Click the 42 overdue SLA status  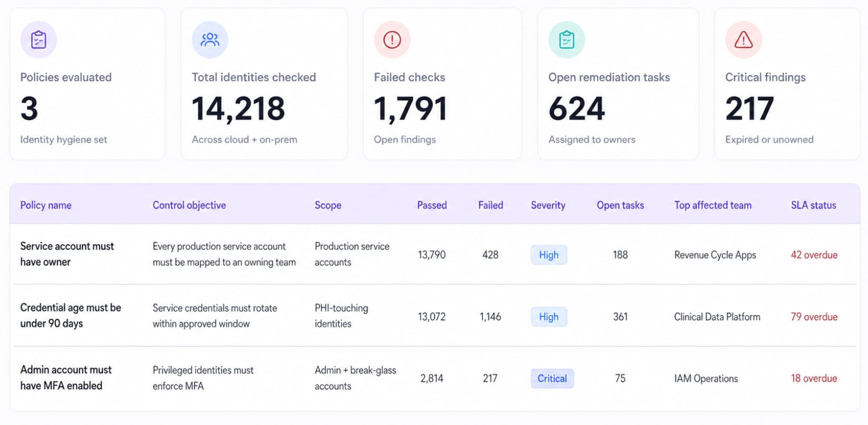click(814, 255)
